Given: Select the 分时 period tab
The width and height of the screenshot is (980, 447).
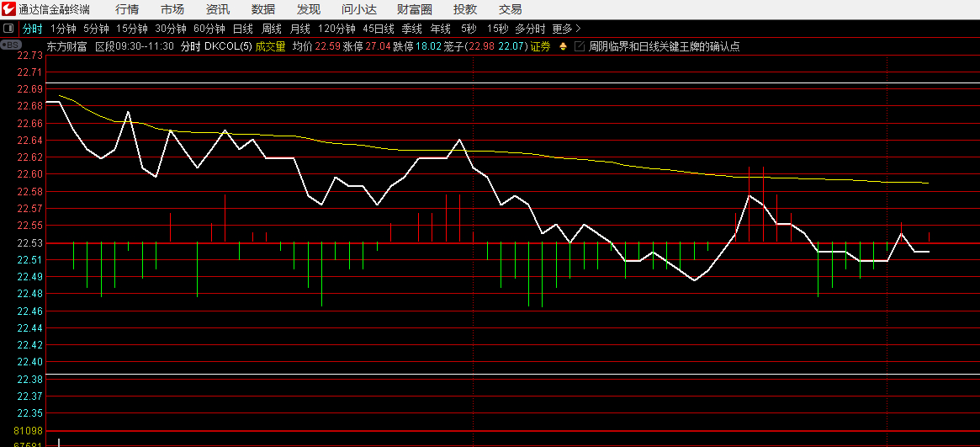Looking at the screenshot, I should click(33, 29).
